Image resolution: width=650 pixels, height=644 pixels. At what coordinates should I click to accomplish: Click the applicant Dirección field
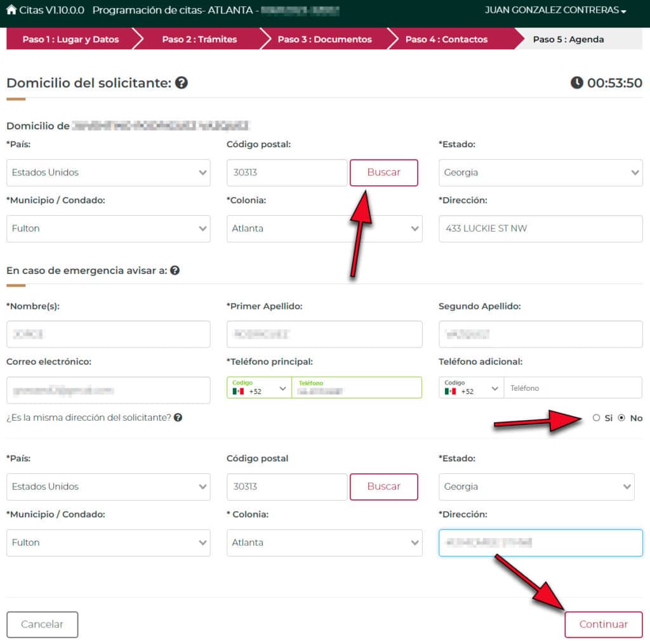coord(540,228)
